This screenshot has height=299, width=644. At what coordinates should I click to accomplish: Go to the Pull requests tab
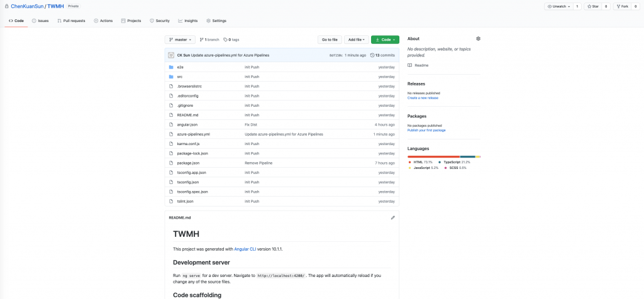[x=71, y=21]
